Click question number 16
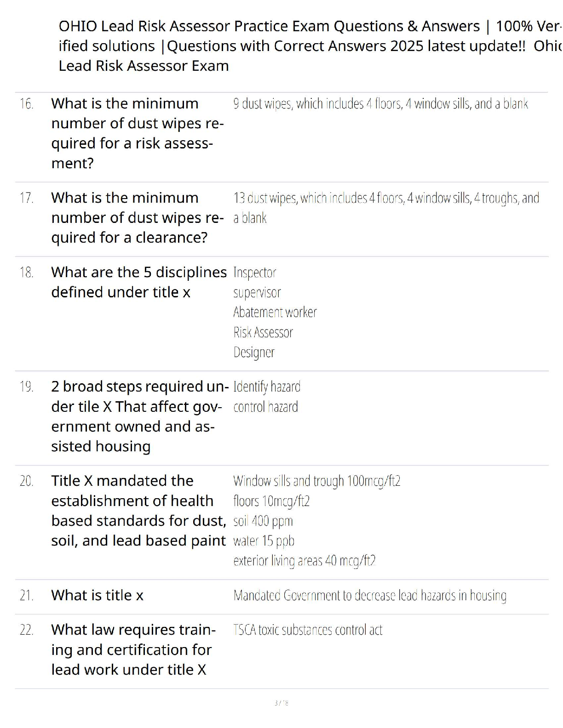 point(26,104)
